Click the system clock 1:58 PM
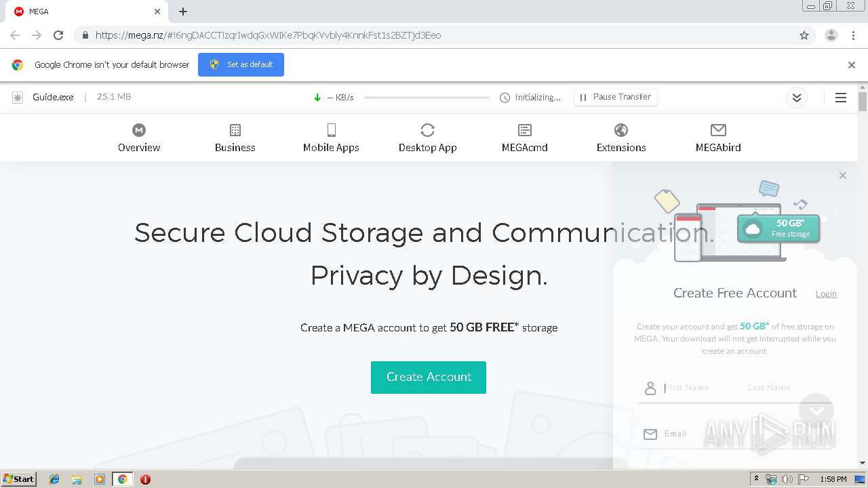The width and height of the screenshot is (868, 488). click(x=833, y=479)
